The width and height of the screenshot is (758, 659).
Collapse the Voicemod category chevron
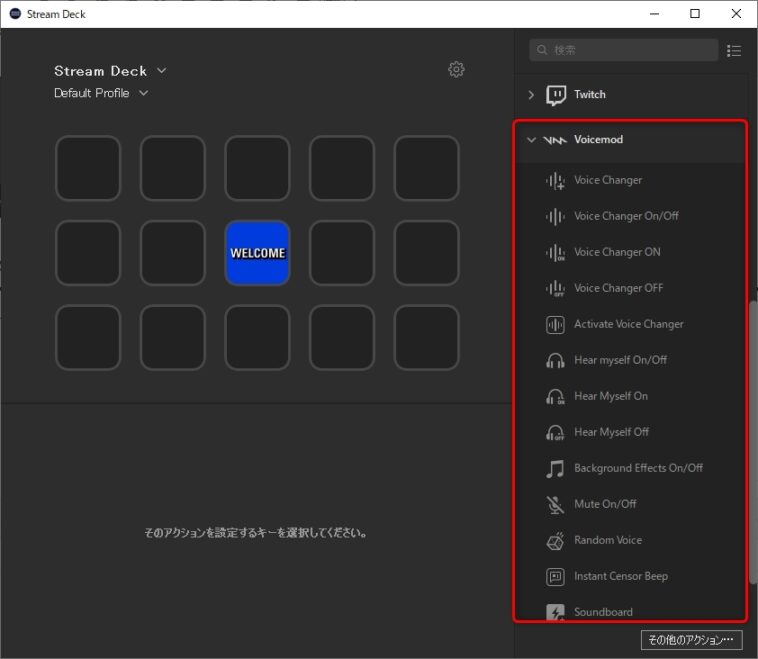click(531, 140)
